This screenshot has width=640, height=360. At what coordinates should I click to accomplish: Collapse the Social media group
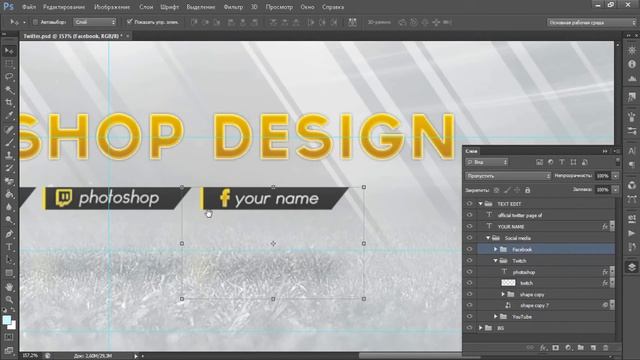[488, 238]
